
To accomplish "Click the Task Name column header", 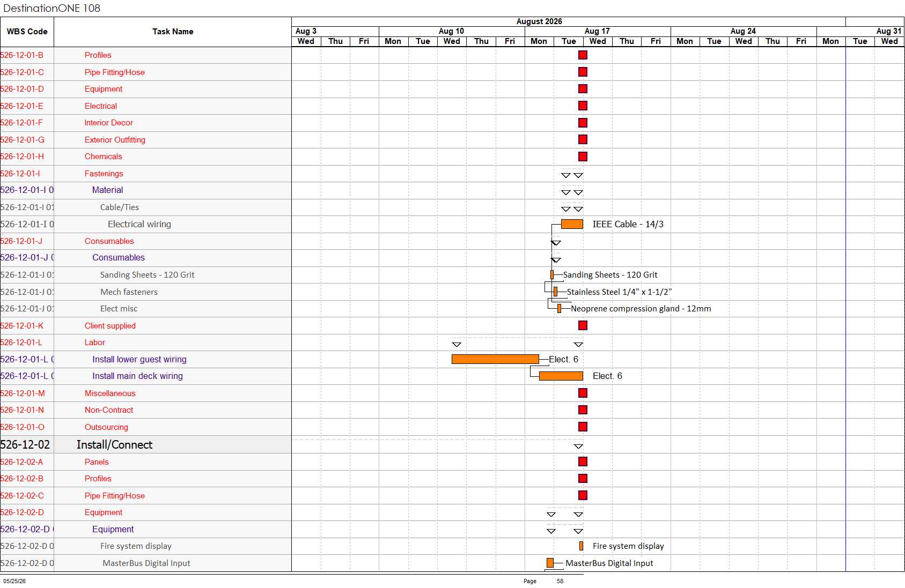I will click(x=173, y=32).
